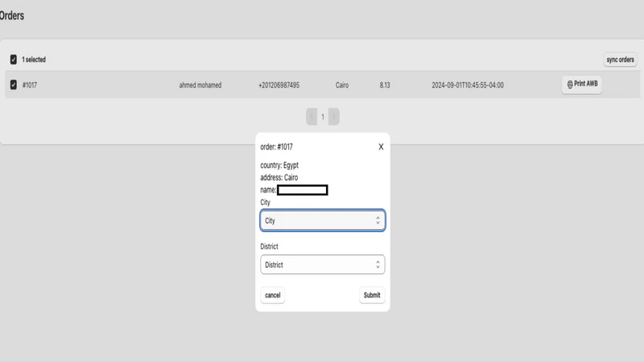
Task: Click the 8.13 value in order row
Action: tap(385, 85)
